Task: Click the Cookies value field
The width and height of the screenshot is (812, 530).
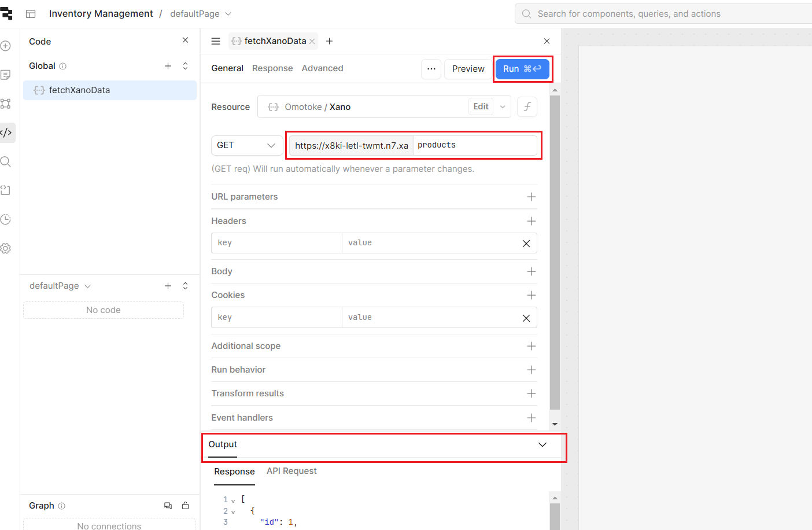Action: [429, 318]
